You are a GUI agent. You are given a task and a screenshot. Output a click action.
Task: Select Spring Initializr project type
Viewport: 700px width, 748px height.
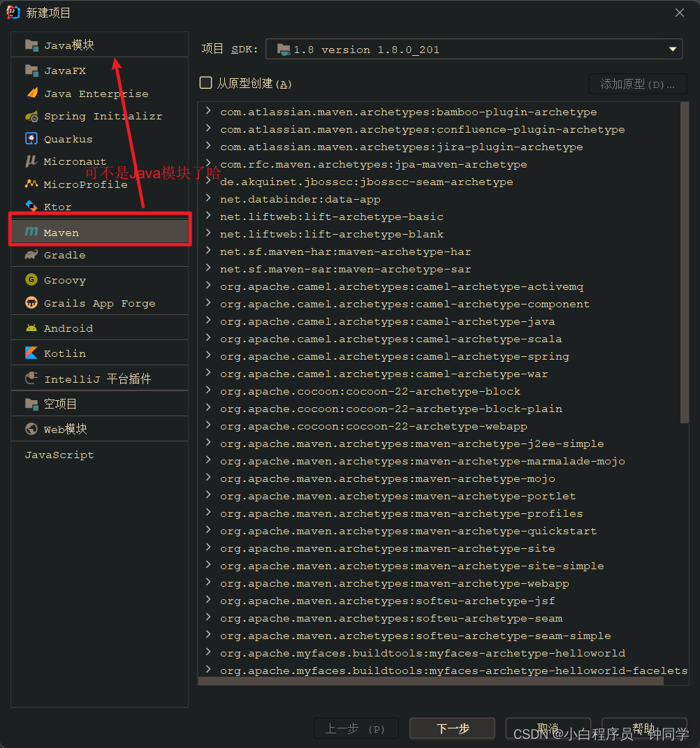coord(99,116)
